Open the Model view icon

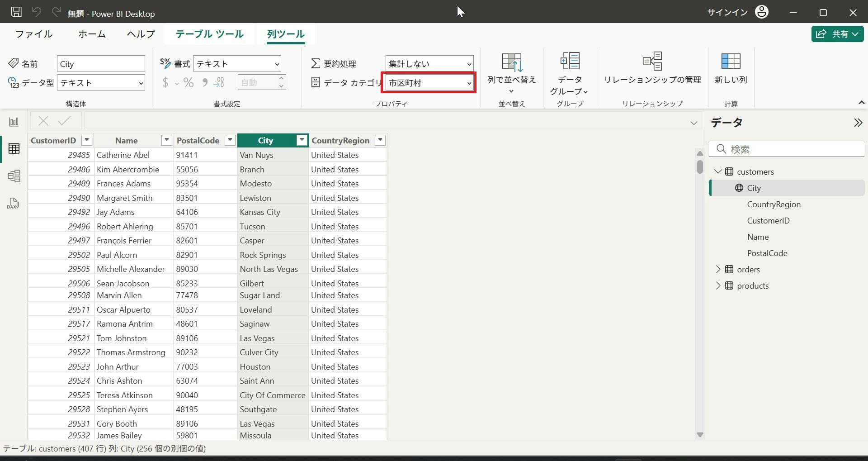point(14,176)
